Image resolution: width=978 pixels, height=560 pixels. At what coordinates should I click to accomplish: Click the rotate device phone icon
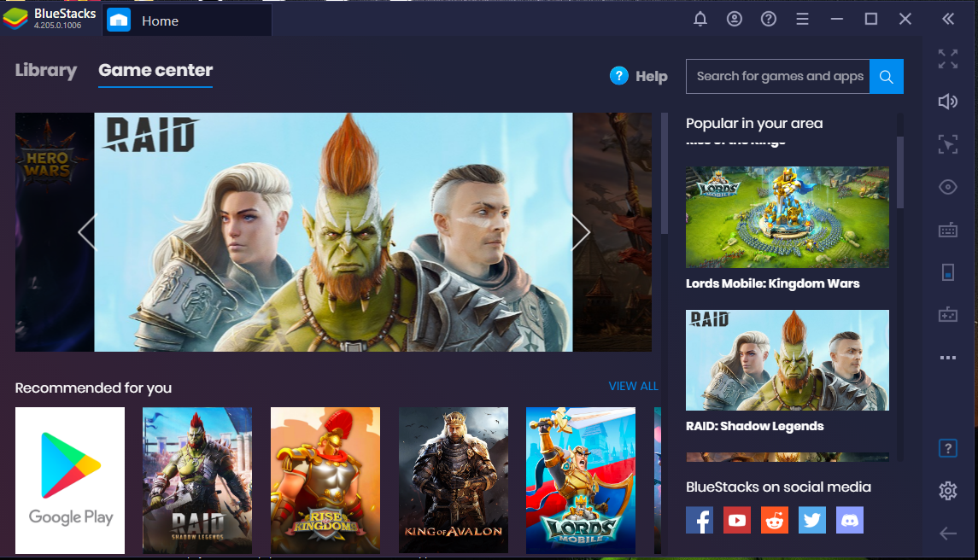948,272
